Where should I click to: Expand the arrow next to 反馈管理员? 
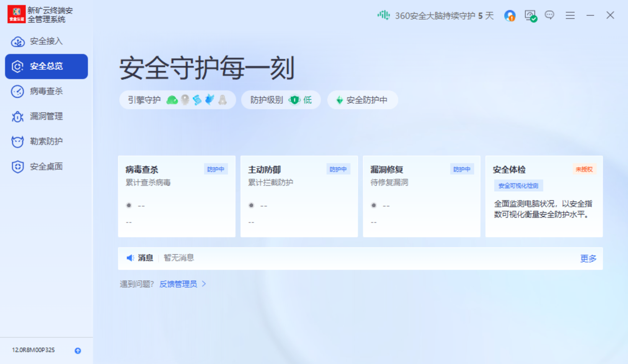[x=204, y=284]
